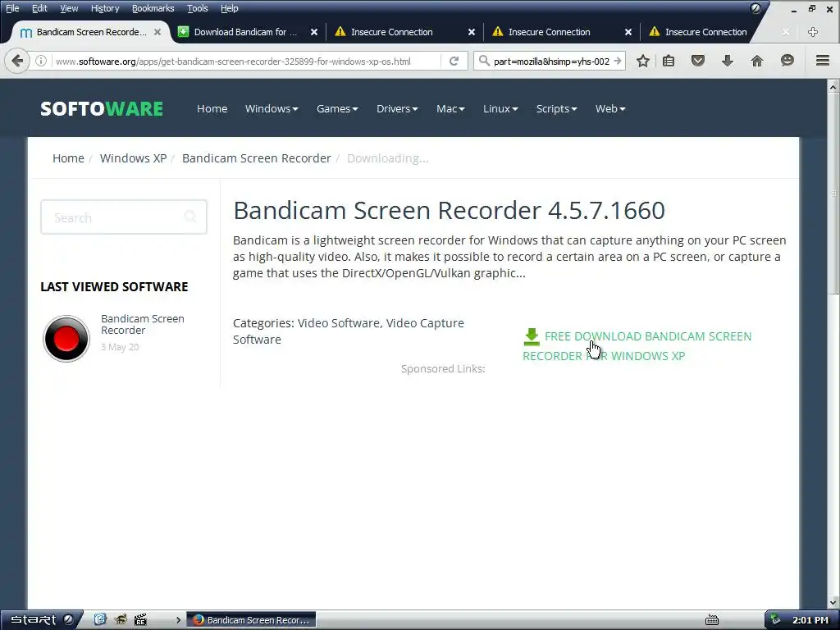Click the clapperboard quick launch icon

[x=140, y=620]
